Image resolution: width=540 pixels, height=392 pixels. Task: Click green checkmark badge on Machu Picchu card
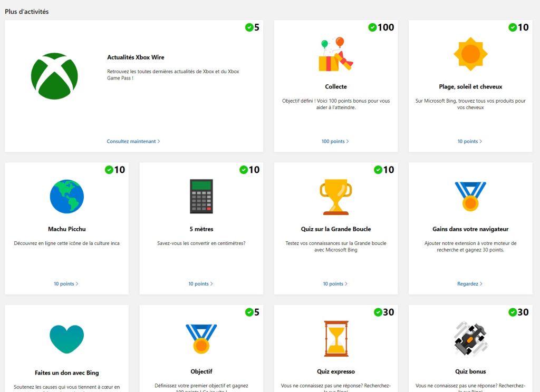(x=109, y=170)
